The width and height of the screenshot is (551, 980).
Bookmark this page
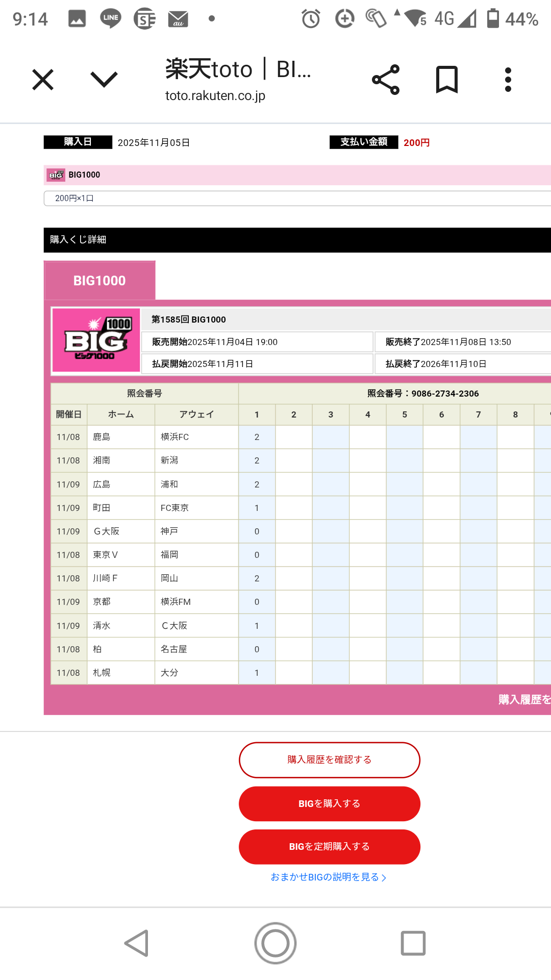[x=447, y=80]
